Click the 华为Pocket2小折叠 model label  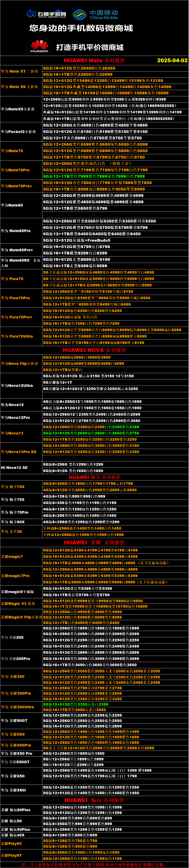point(19,132)
